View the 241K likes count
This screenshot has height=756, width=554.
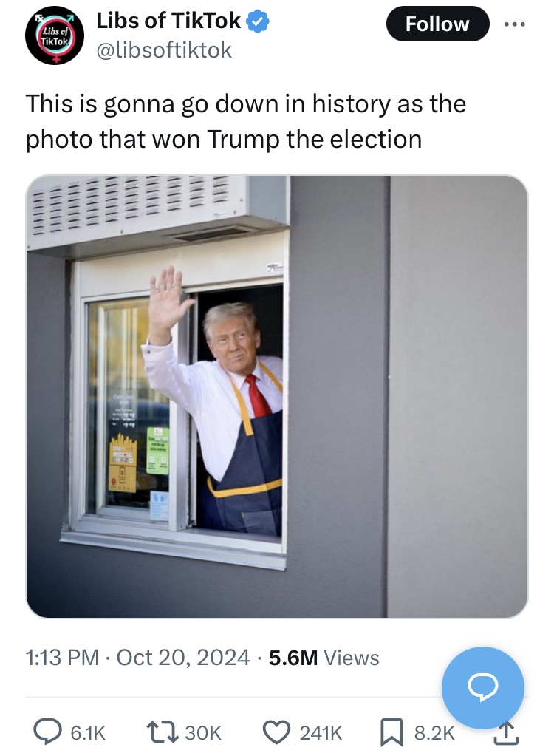(321, 733)
